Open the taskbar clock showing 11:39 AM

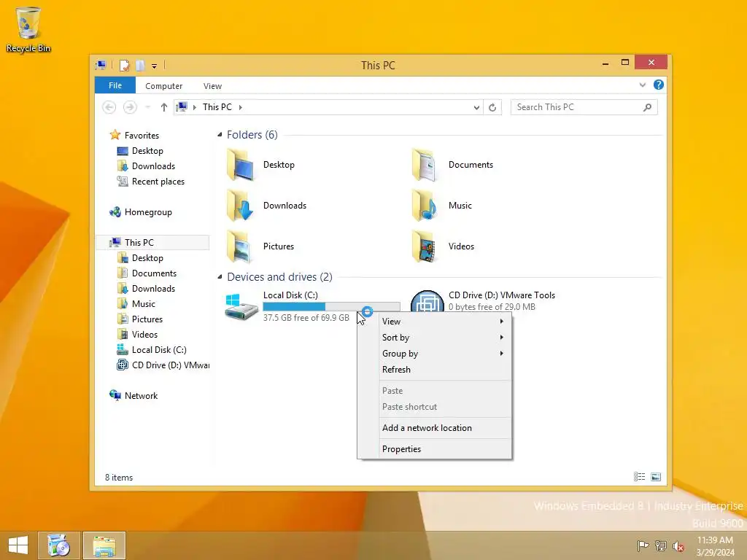pyautogui.click(x=715, y=545)
